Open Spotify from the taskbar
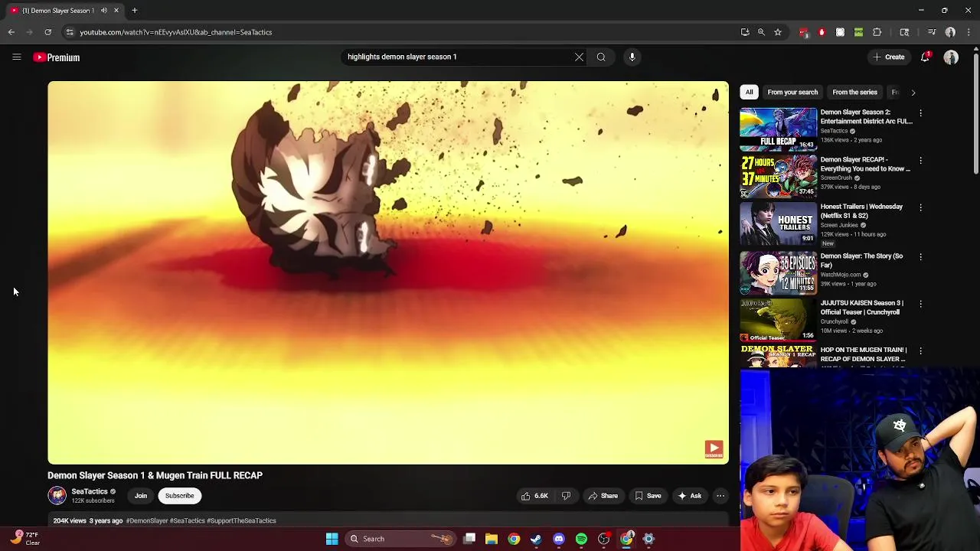Viewport: 980px width, 551px height. 581,539
